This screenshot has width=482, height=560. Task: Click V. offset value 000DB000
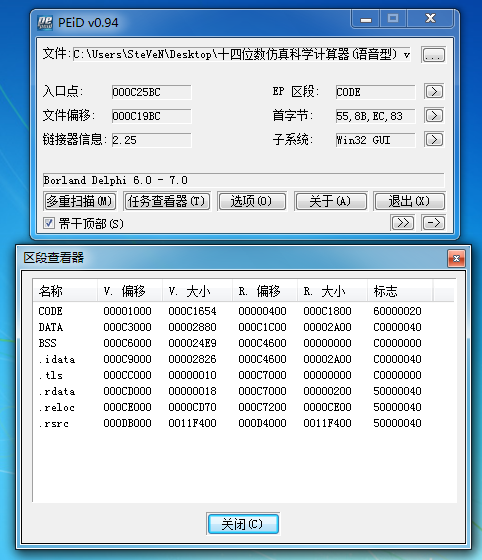pos(127,423)
